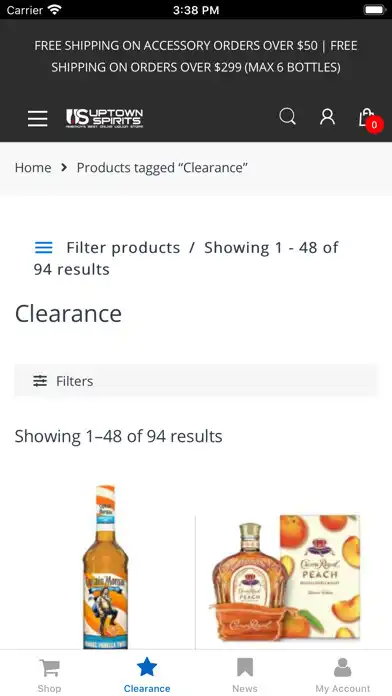Click the Filter products text link
The image size is (392, 696).
coord(123,248)
